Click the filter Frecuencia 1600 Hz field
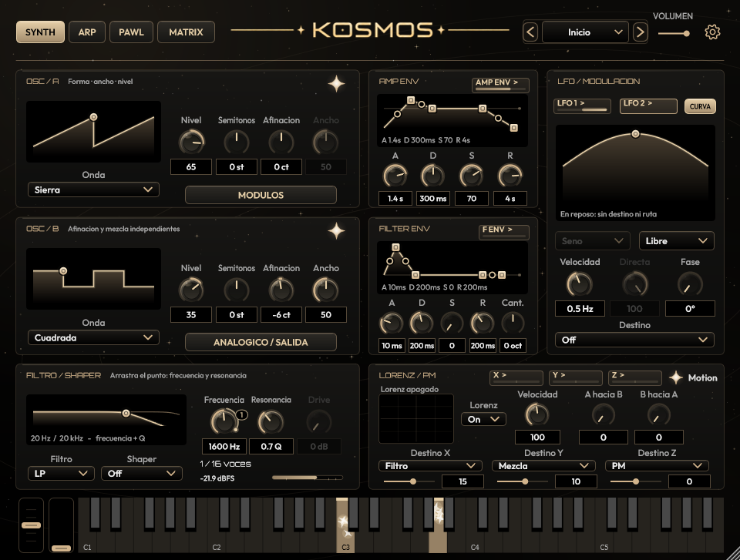 pyautogui.click(x=224, y=446)
